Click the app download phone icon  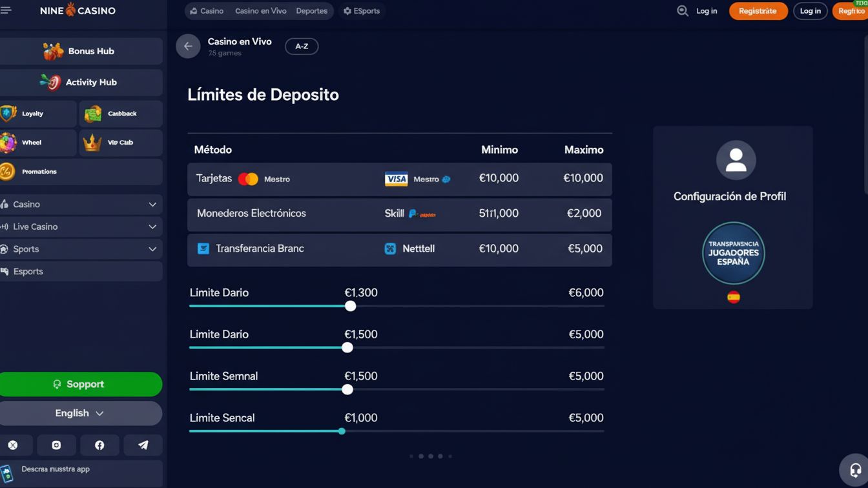(6, 473)
